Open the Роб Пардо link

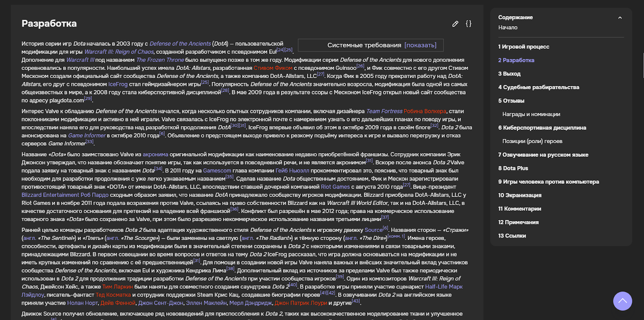point(95,195)
